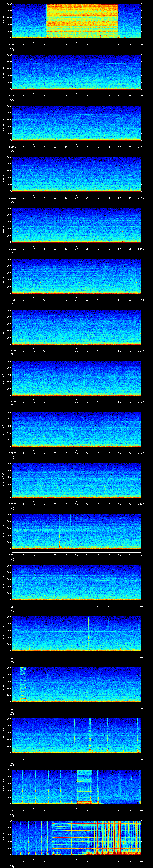The image size is (153, 868).
Task: Click the tall vertical line near 27 s in the 5:33 panel
Action: point(71,528)
